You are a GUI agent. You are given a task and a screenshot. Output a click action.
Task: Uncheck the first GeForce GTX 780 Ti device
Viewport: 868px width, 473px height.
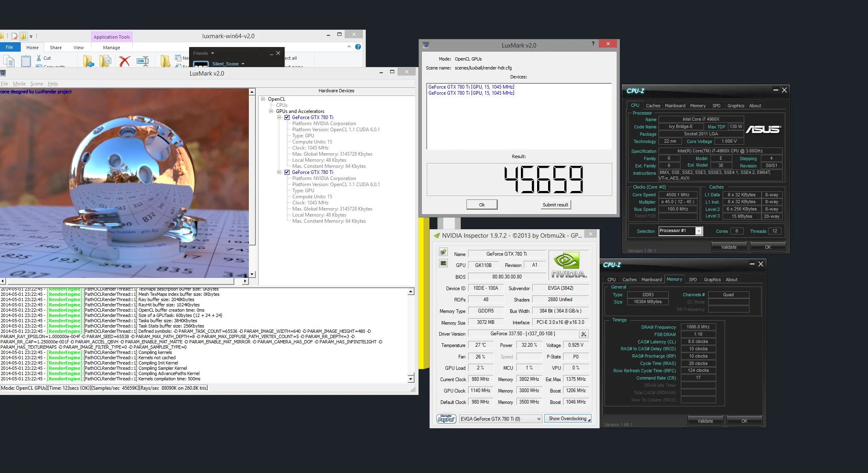click(x=287, y=117)
